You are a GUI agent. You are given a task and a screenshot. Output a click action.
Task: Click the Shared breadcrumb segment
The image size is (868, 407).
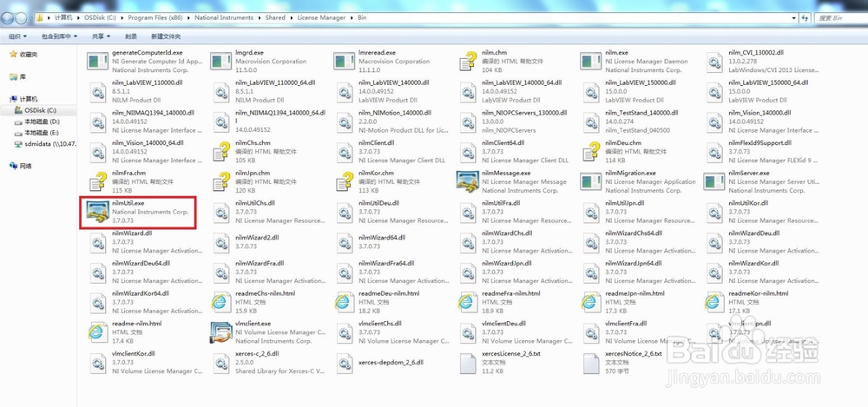pyautogui.click(x=275, y=17)
